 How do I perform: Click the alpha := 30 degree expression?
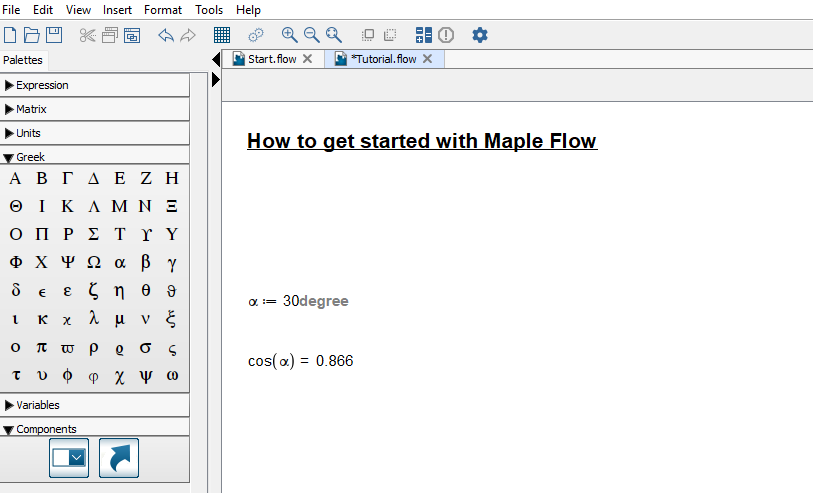pyautogui.click(x=298, y=301)
